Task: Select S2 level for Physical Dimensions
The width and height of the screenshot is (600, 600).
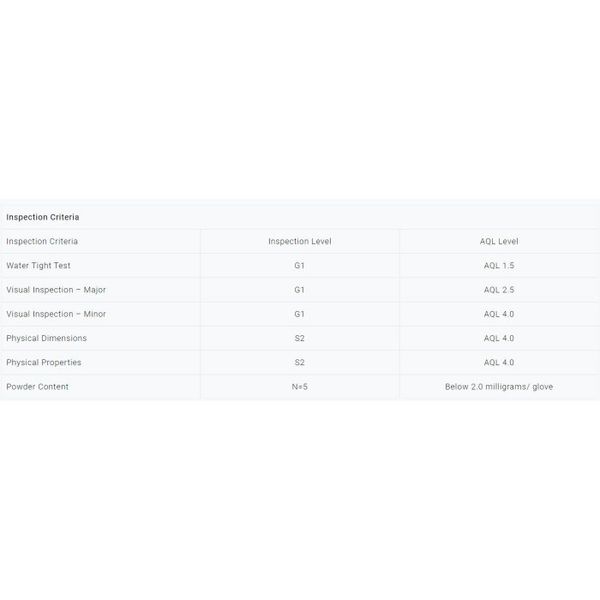Action: [300, 338]
